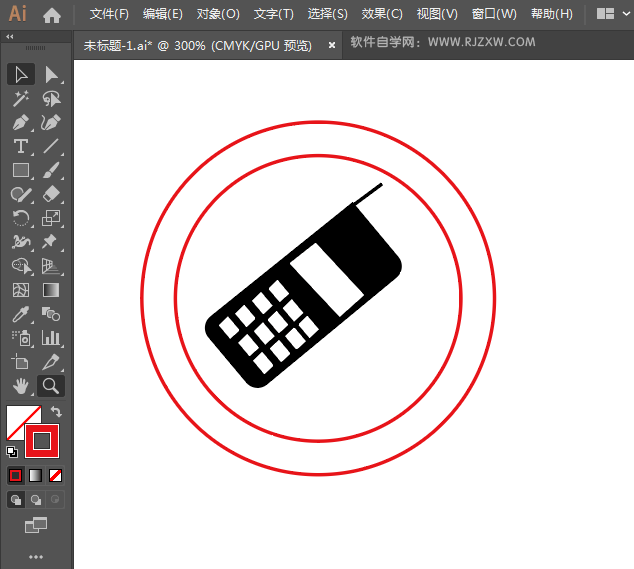Enable Draw Normal mode
Viewport: 634px width, 569px height.
click(16, 500)
